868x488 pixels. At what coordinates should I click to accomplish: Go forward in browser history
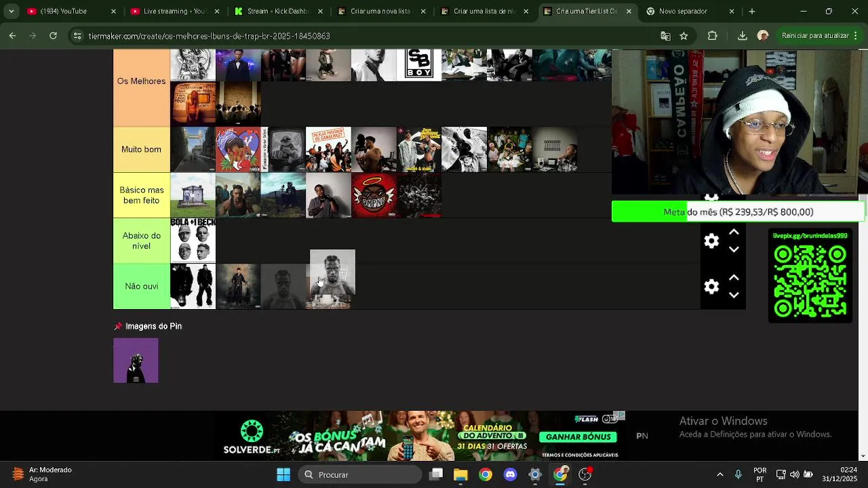(33, 36)
